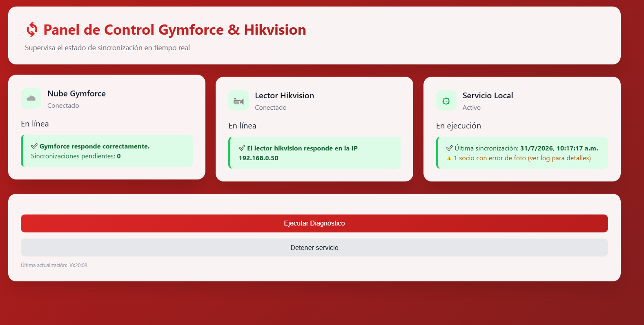Screen dimensions: 644x325
Task: Click the 'En ejecución' state text
Action: 459,126
